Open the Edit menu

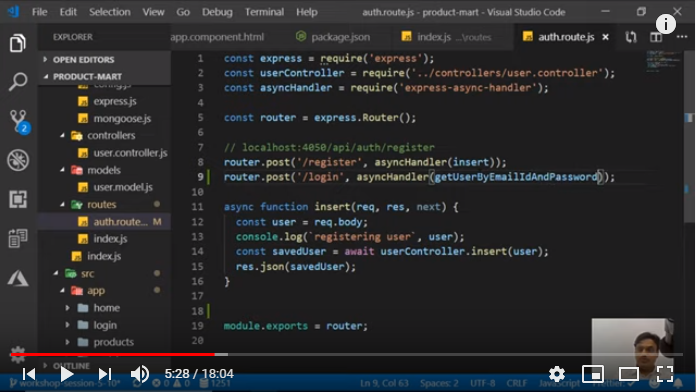pyautogui.click(x=68, y=12)
